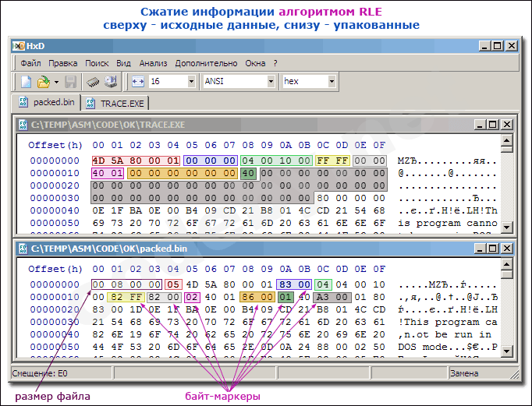Open the Вид menu
The image size is (532, 406).
123,63
